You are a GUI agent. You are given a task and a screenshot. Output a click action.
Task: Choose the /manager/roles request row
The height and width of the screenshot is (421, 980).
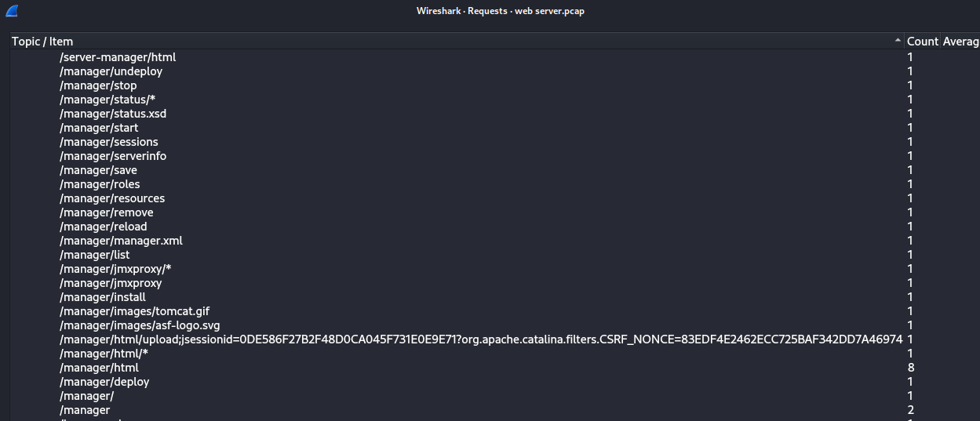(x=100, y=184)
